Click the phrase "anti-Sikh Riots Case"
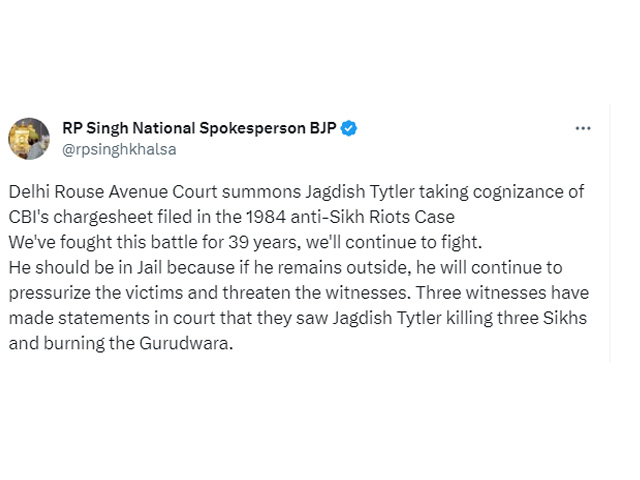The height and width of the screenshot is (480, 640). point(373,217)
